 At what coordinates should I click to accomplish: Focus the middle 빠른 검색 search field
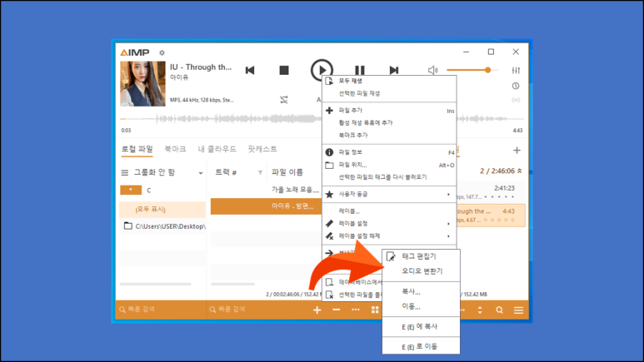[257, 310]
